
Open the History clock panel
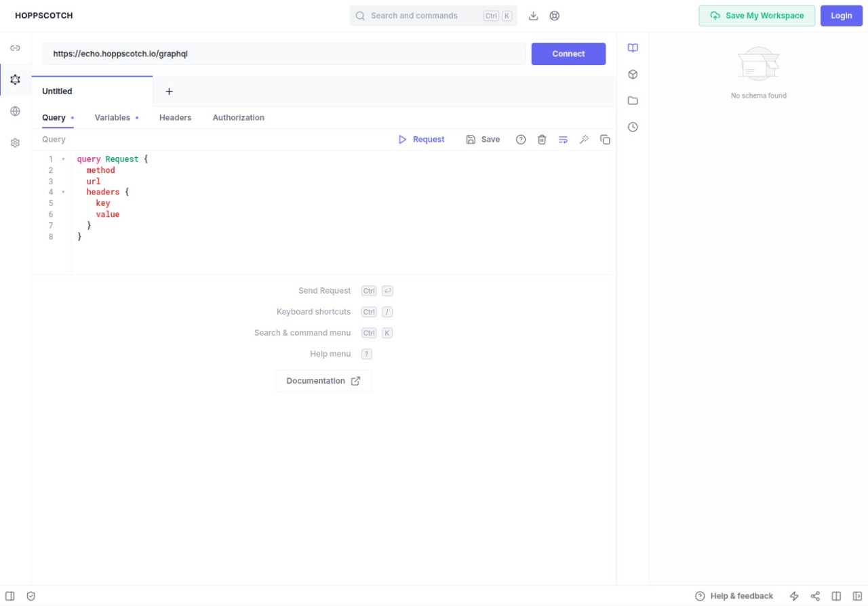[633, 127]
